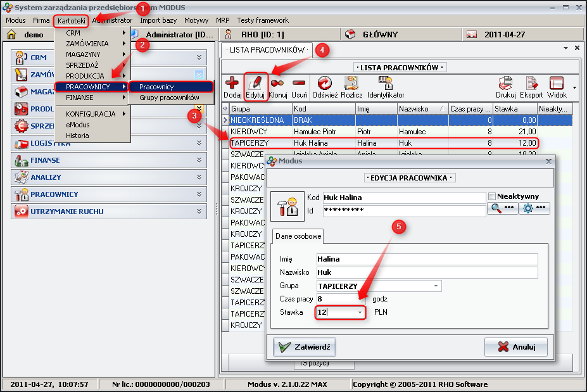Click the Zatwierdź confirm button
Screen dimensions: 587x392
point(305,347)
